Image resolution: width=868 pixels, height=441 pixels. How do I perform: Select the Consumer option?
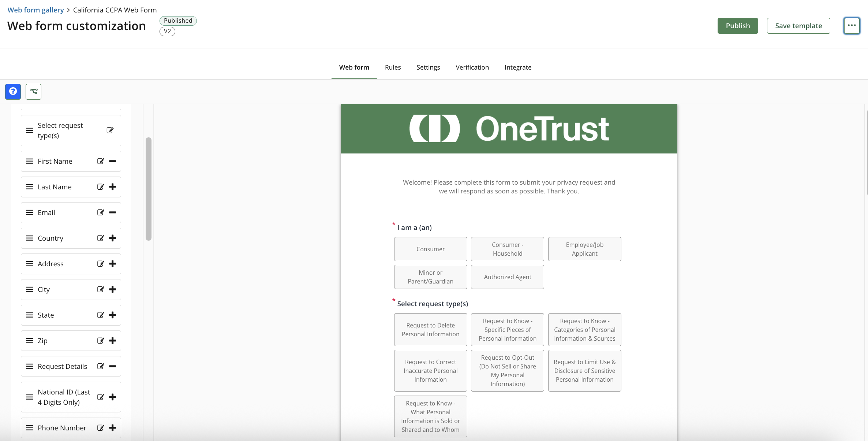click(430, 249)
